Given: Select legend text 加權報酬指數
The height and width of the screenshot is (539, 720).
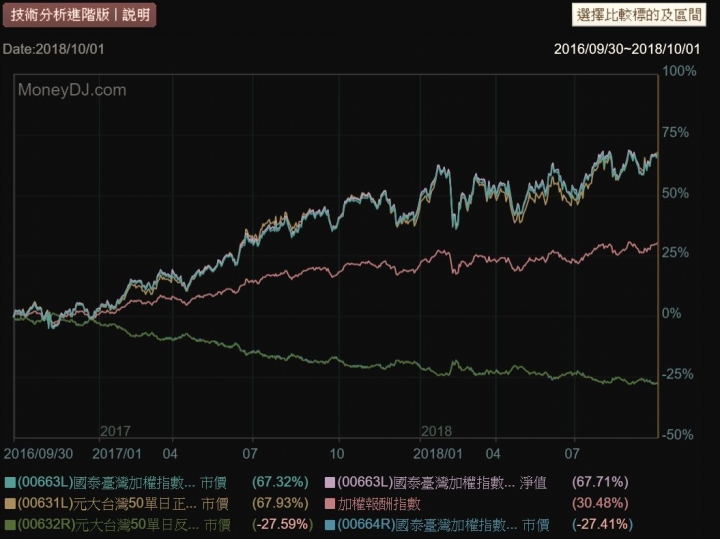Looking at the screenshot, I should (x=379, y=504).
